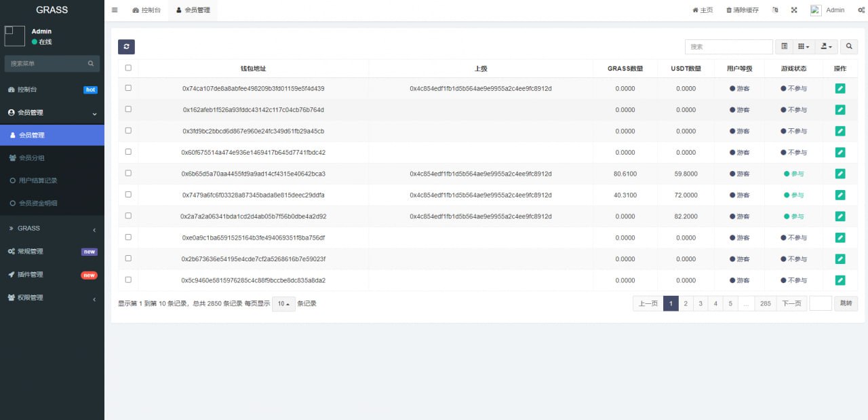This screenshot has width=868, height=420.
Task: Toggle the table card view icon
Action: [x=784, y=47]
